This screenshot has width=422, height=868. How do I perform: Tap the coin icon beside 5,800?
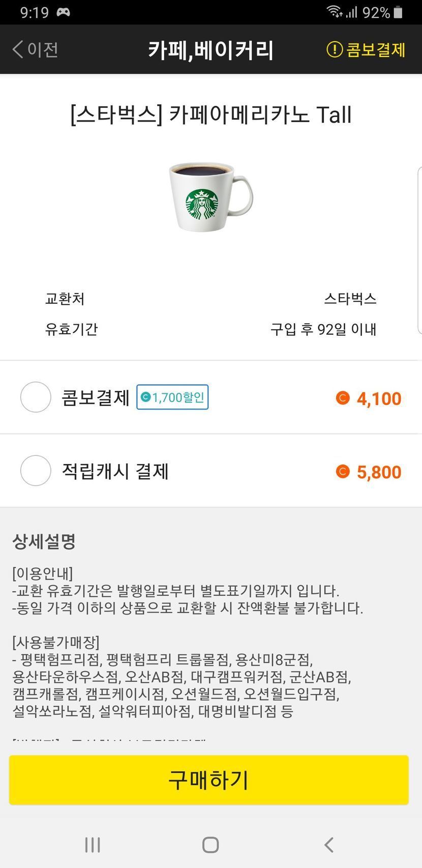(x=343, y=472)
